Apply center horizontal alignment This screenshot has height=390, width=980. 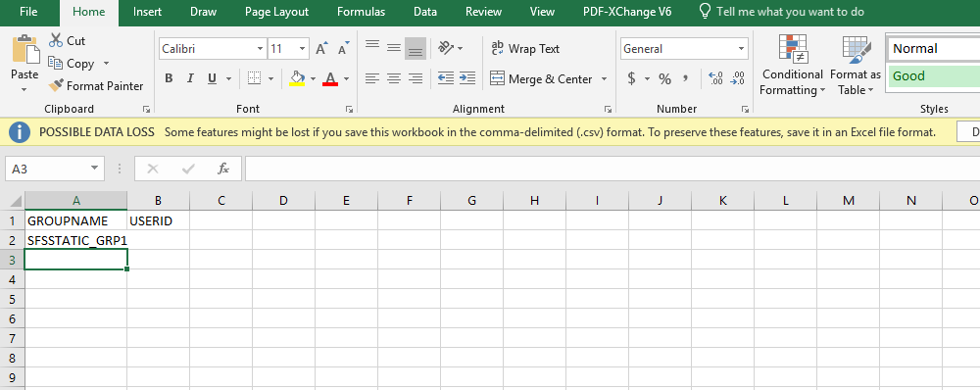pyautogui.click(x=393, y=78)
